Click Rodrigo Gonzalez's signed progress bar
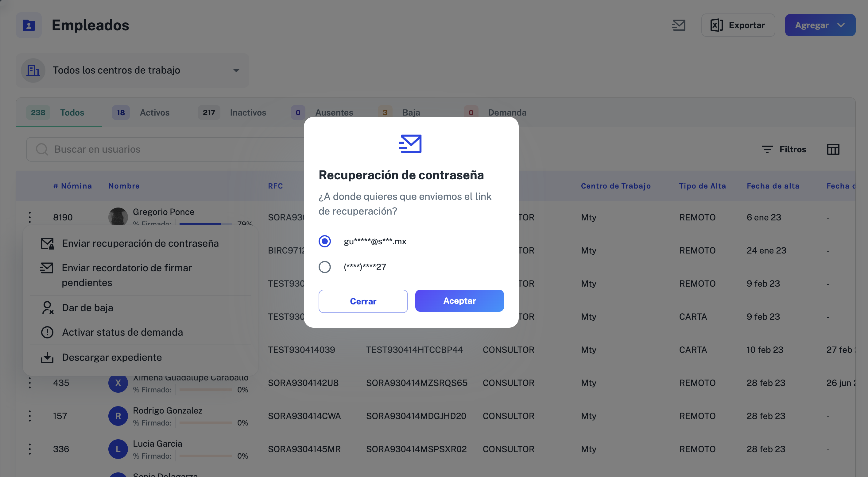868x477 pixels. (x=206, y=422)
